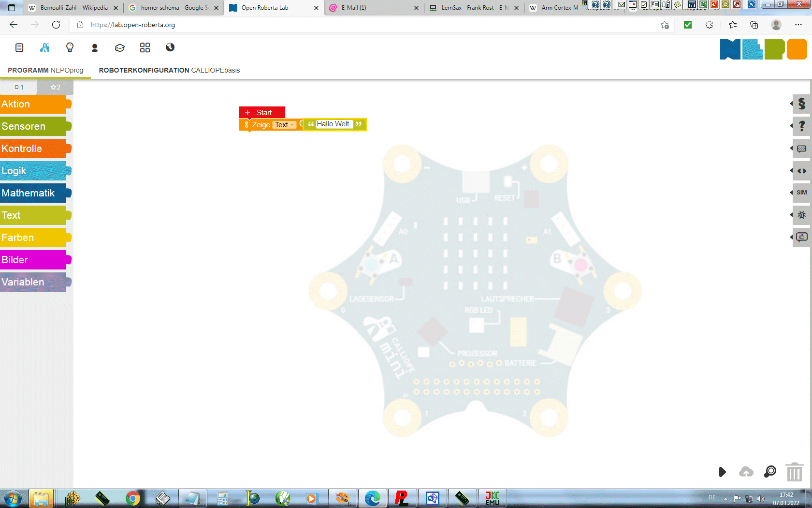This screenshot has height=508, width=812.
Task: Expand the Sensoren block category
Action: tap(34, 126)
